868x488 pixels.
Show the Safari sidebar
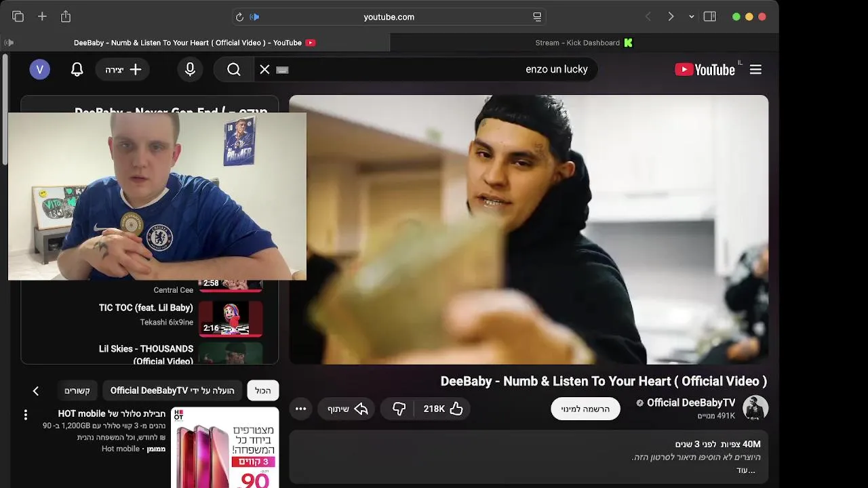click(710, 16)
